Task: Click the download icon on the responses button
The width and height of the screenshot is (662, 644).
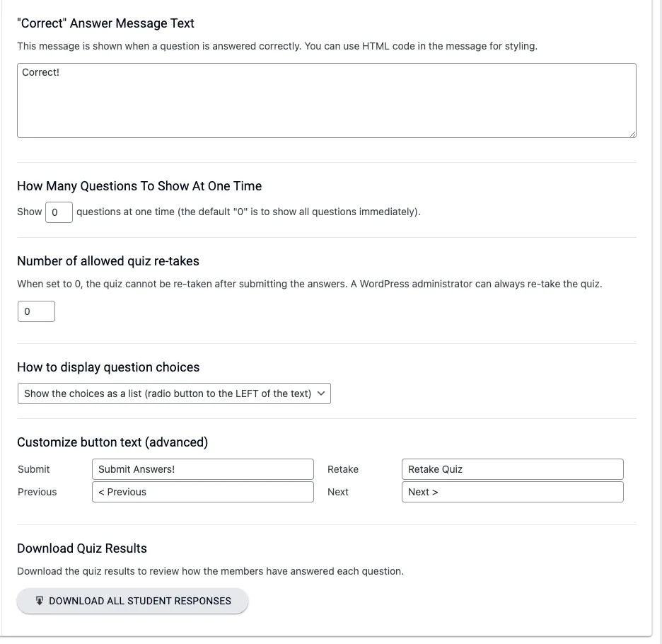Action: (40, 601)
